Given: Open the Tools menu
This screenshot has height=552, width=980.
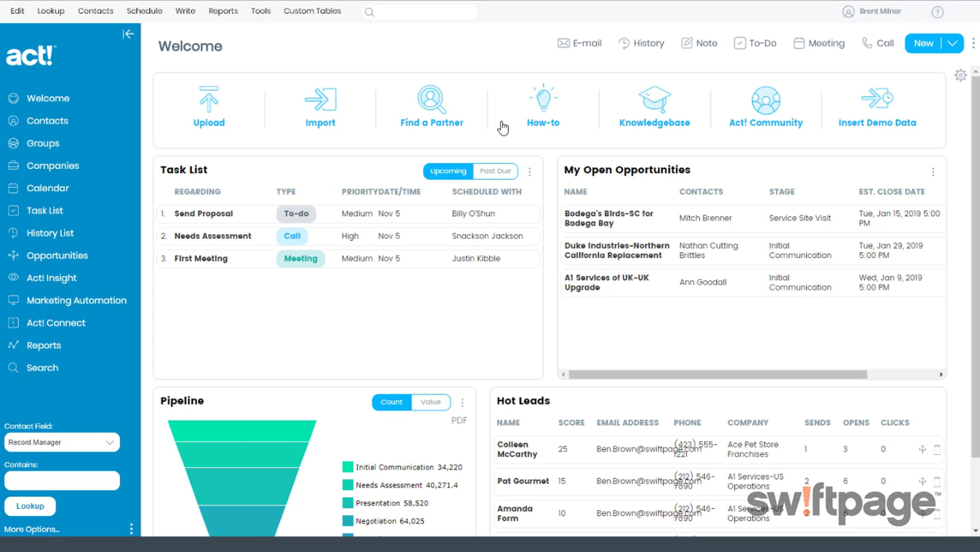Looking at the screenshot, I should pos(261,11).
